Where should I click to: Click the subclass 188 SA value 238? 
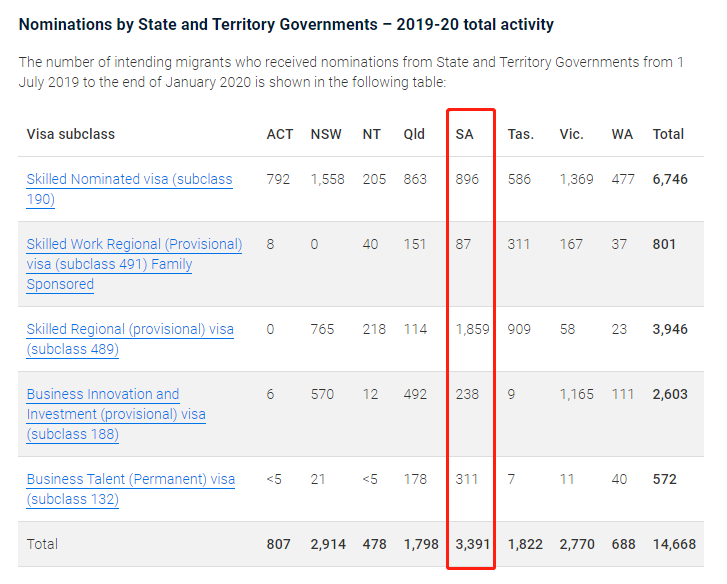tap(467, 394)
